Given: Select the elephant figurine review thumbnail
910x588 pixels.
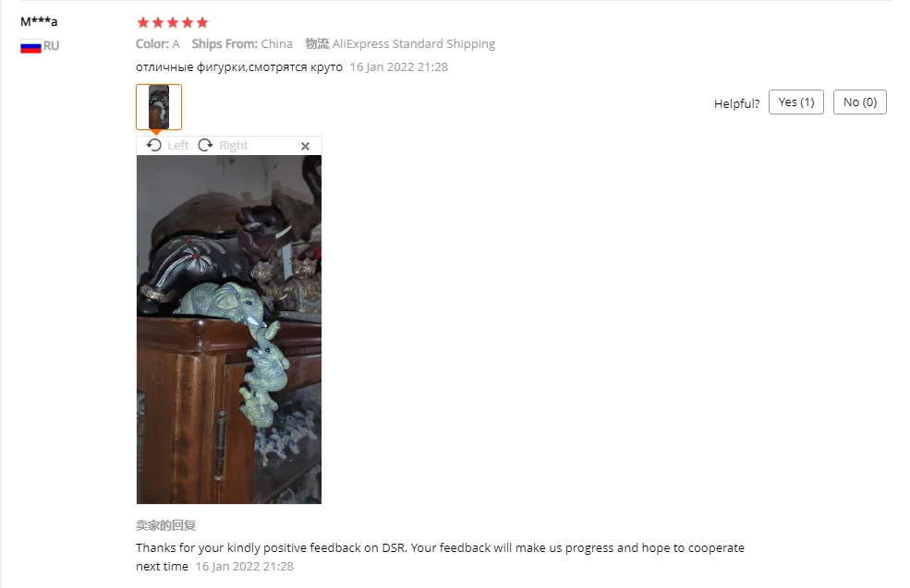Looking at the screenshot, I should [x=159, y=107].
